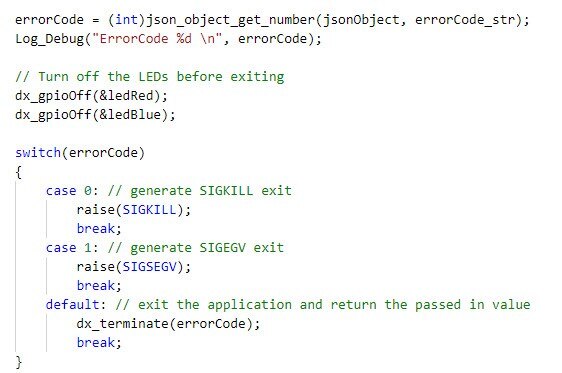Click the final break statement

pyautogui.click(x=99, y=343)
